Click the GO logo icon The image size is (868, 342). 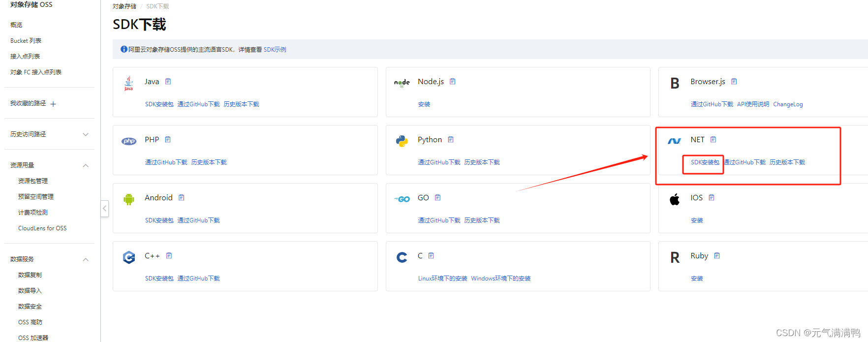(x=402, y=199)
